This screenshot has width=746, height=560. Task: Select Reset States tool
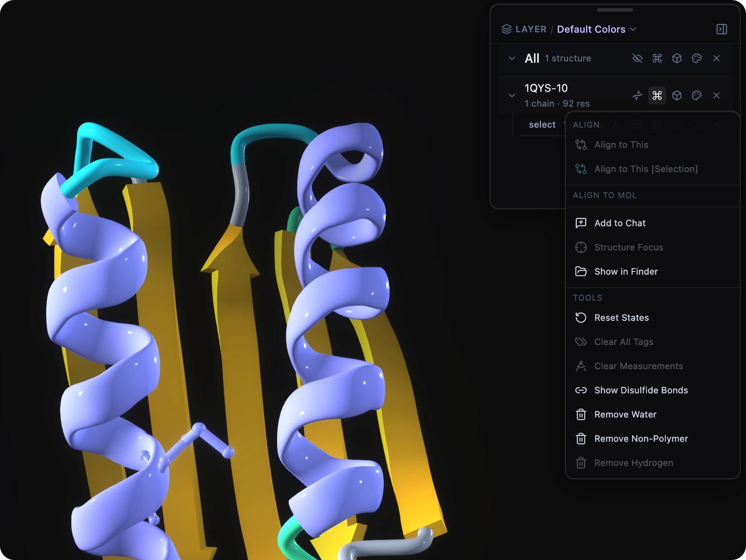pyautogui.click(x=652, y=318)
